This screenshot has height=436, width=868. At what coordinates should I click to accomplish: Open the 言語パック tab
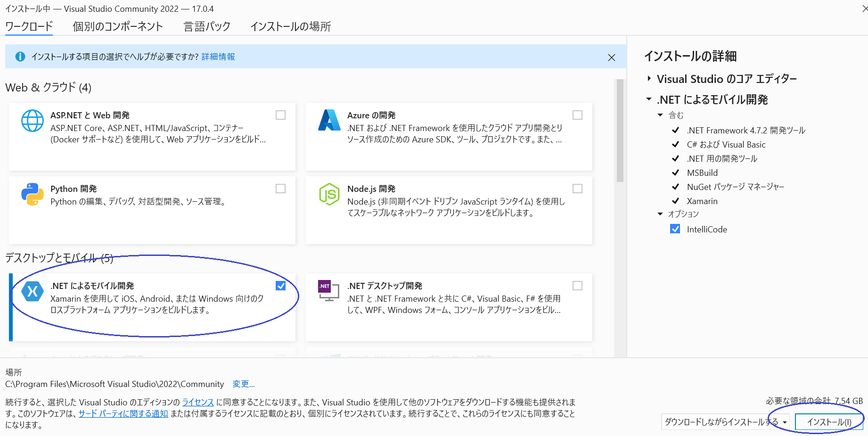207,26
